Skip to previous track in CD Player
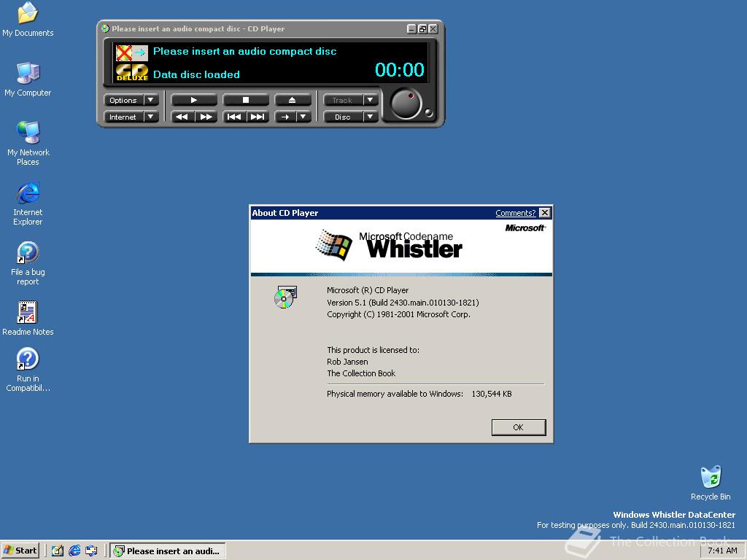This screenshot has width=747, height=560. click(x=234, y=117)
